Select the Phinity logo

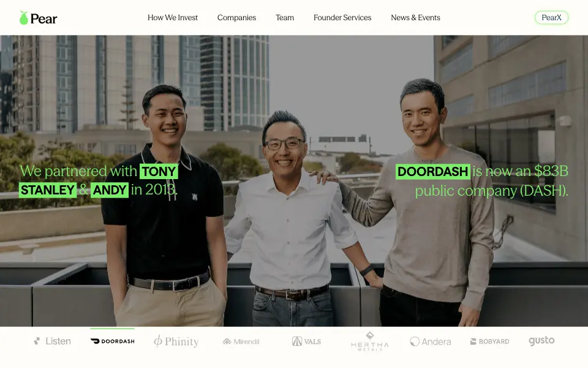176,342
